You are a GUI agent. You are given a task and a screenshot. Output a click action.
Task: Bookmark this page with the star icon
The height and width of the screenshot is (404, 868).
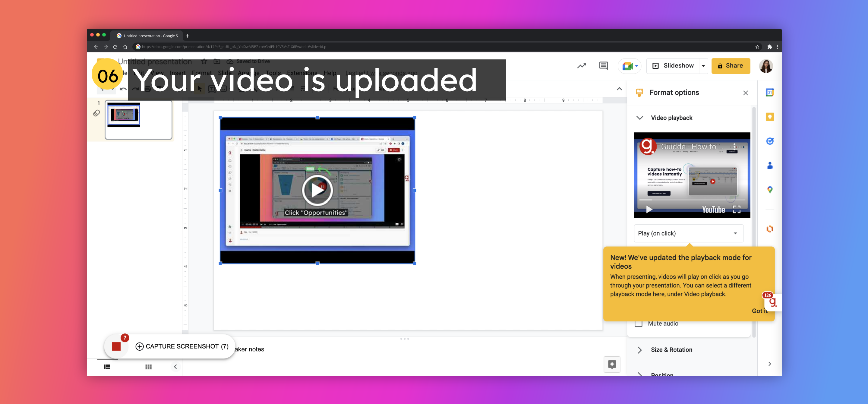coord(757,47)
